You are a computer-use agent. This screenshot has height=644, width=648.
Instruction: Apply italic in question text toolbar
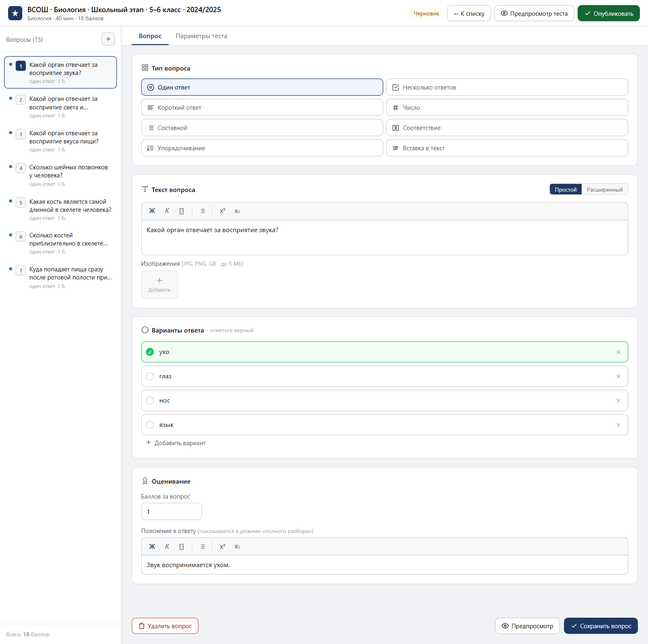click(167, 211)
